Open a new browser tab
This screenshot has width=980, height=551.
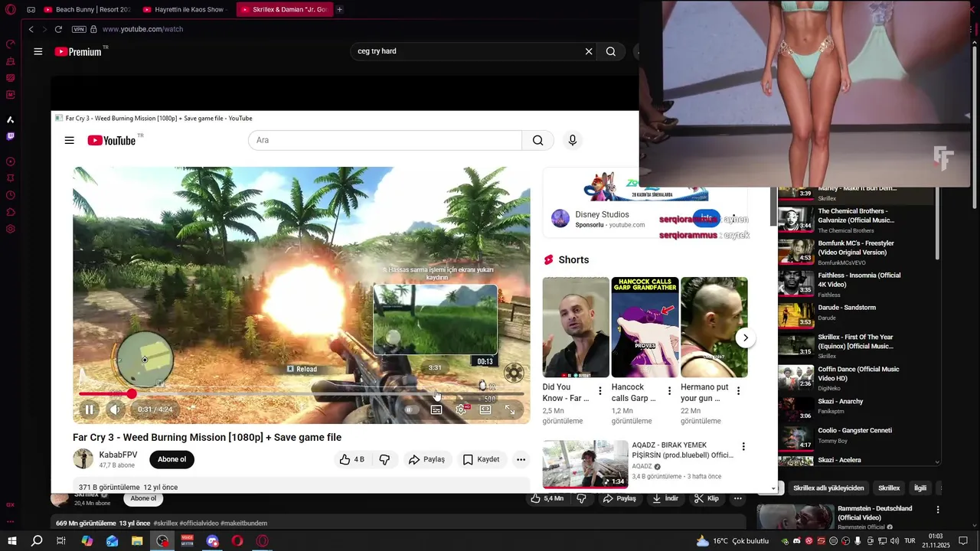pos(340,10)
